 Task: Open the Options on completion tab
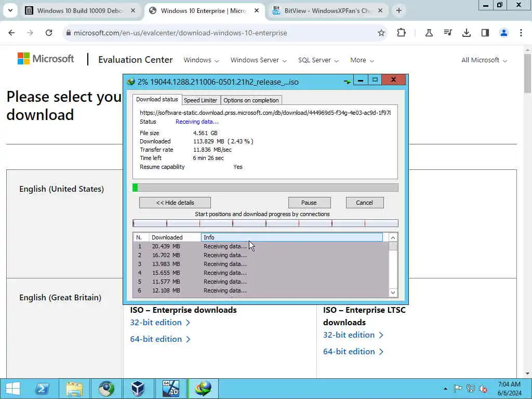point(251,100)
